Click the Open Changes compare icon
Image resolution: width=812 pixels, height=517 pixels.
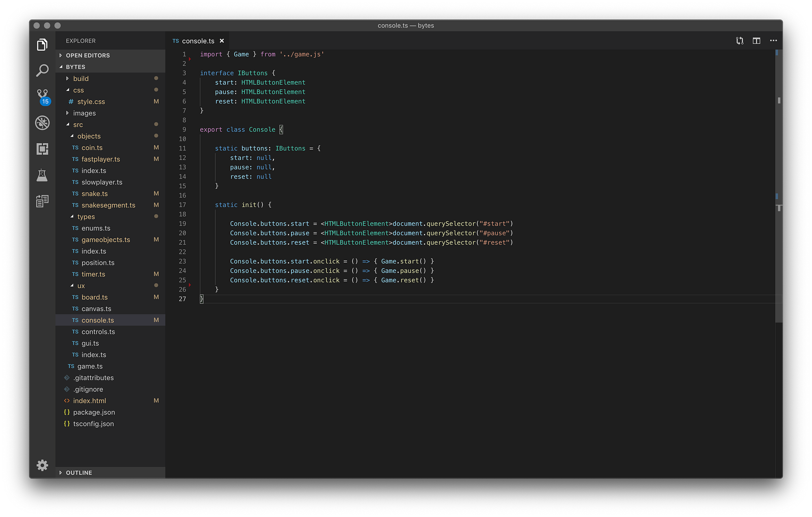click(739, 41)
